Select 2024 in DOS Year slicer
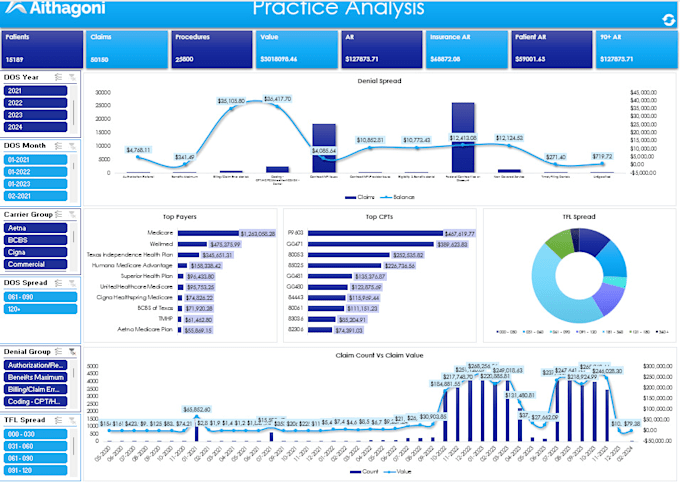The image size is (680, 482). 36,127
